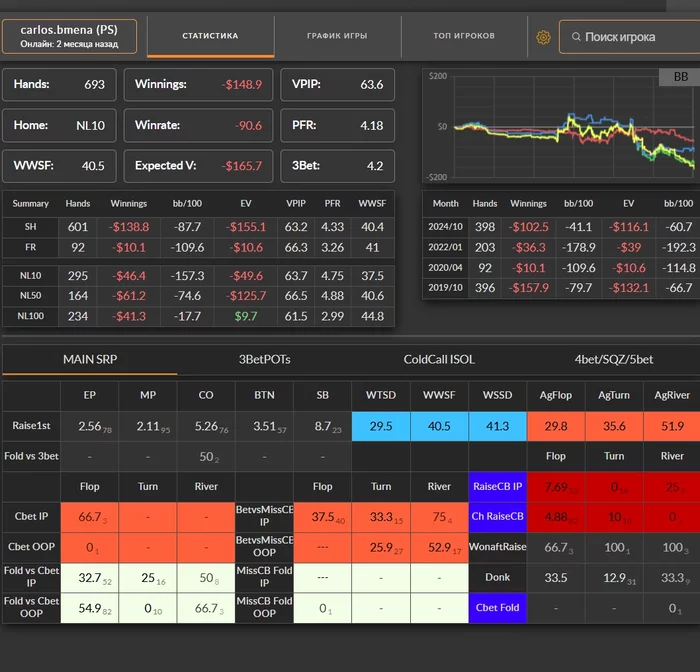
Task: Click the SH row in Summary table
Action: (x=30, y=227)
